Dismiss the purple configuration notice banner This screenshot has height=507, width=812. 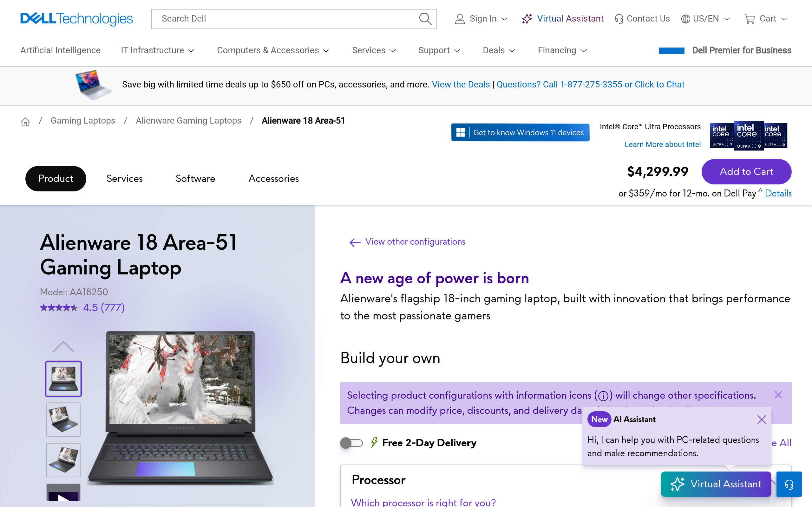[778, 395]
